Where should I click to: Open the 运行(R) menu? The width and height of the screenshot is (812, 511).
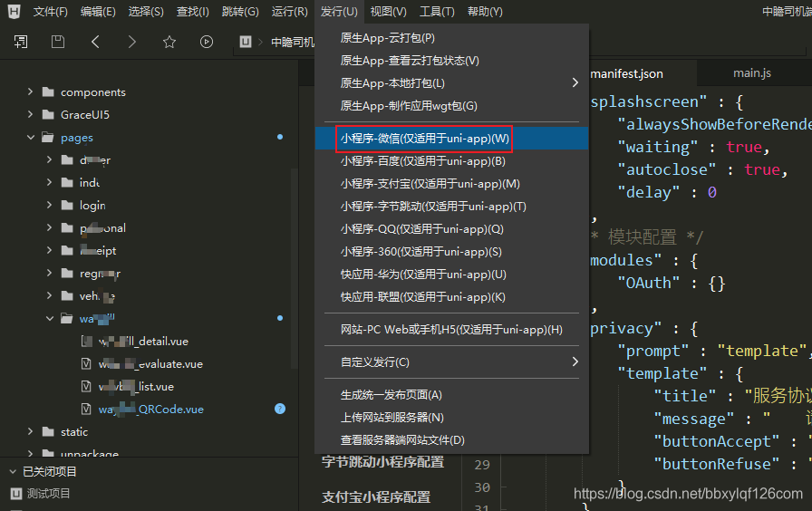(289, 12)
